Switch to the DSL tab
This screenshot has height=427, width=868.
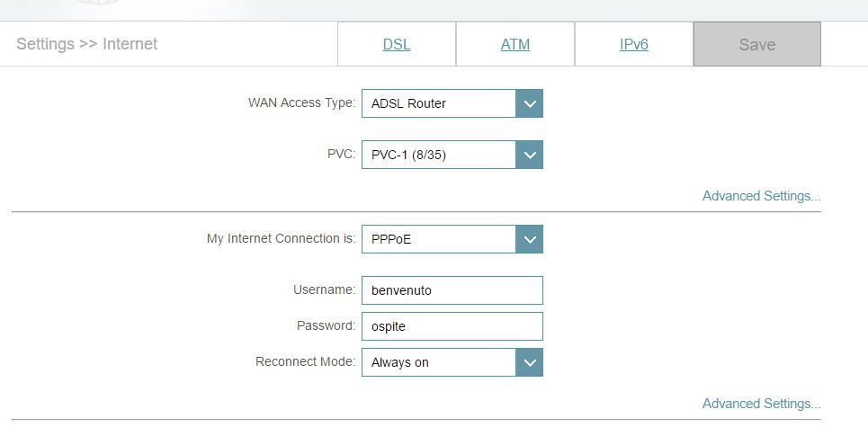(397, 44)
